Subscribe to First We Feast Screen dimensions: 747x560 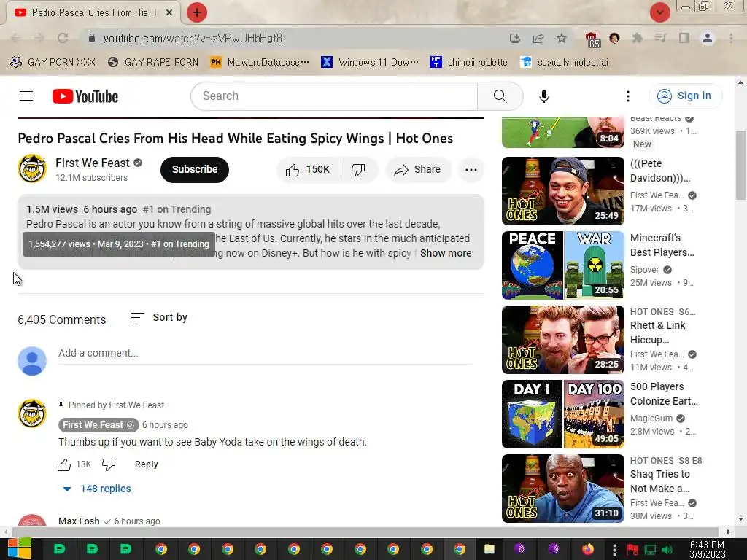point(194,169)
